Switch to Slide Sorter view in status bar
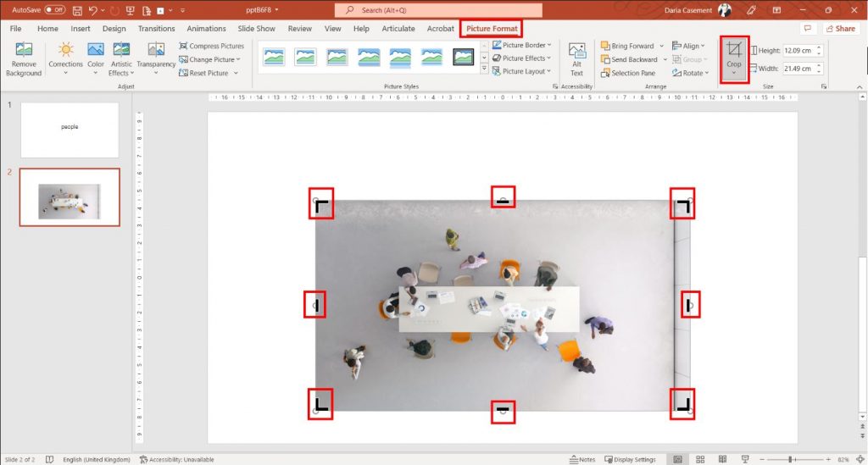This screenshot has width=868, height=465. pos(698,459)
